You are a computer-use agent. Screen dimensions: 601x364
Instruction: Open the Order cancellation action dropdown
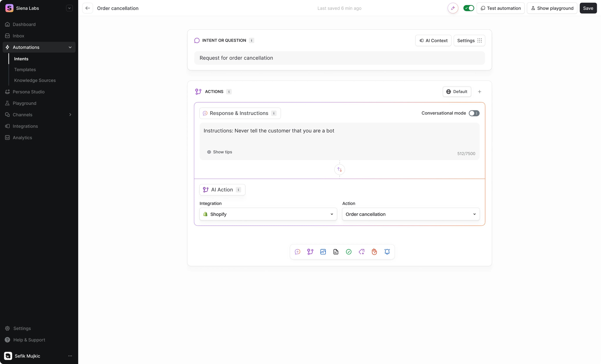[410, 214]
